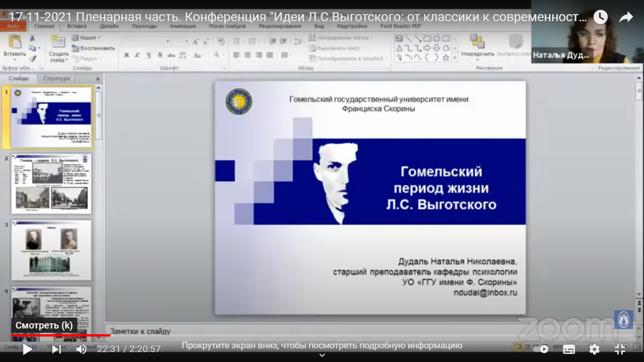Click the Вставить paste button
This screenshot has height=362, width=644.
tap(15, 48)
